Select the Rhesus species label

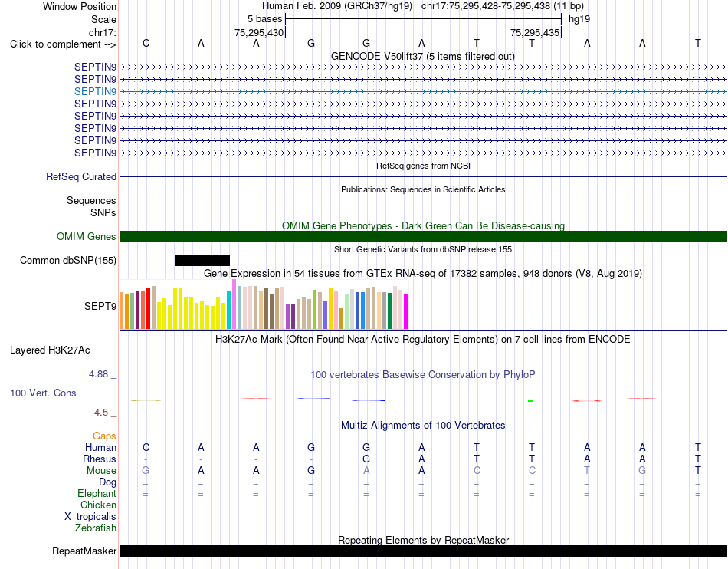[x=100, y=459]
